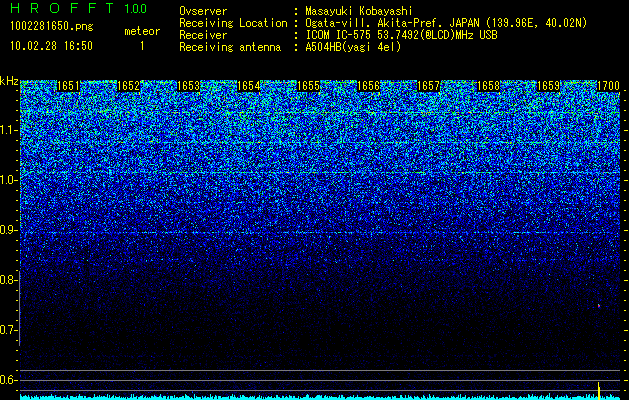Click the version number 1.00

click(136, 9)
